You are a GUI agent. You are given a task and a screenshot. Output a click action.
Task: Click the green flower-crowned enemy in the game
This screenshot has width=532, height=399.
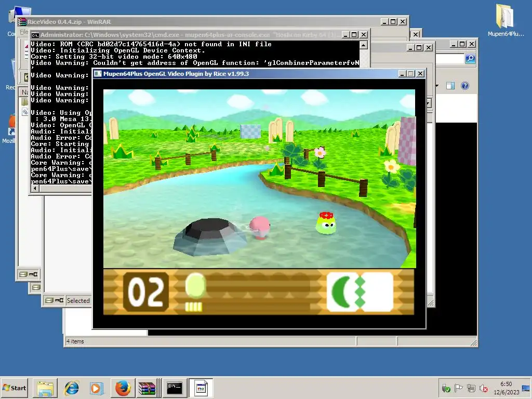coord(326,223)
